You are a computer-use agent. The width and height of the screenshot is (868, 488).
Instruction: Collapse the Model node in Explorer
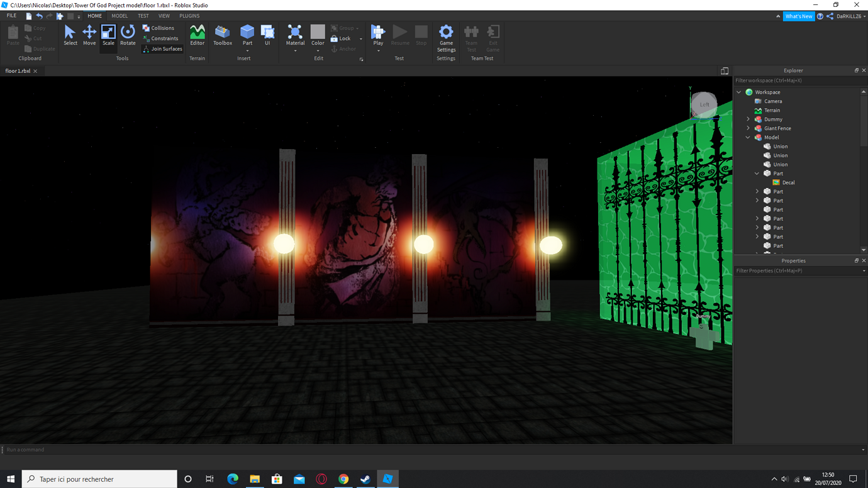[748, 138]
